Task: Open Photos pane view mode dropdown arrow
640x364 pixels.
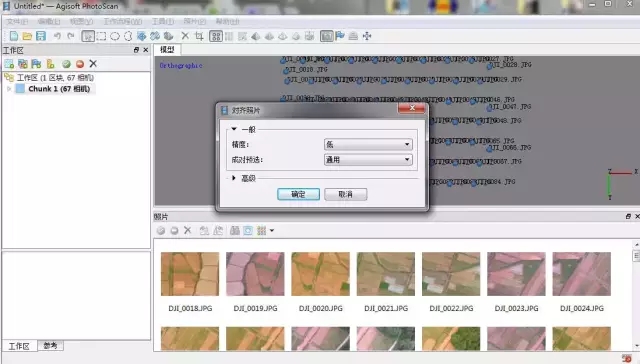Action: pos(272,231)
